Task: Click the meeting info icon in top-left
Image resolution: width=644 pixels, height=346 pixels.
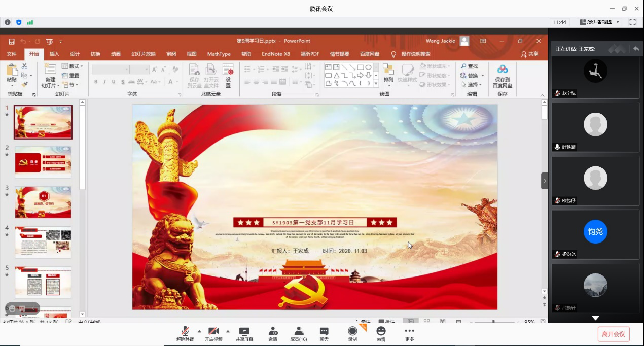Action: (x=8, y=22)
